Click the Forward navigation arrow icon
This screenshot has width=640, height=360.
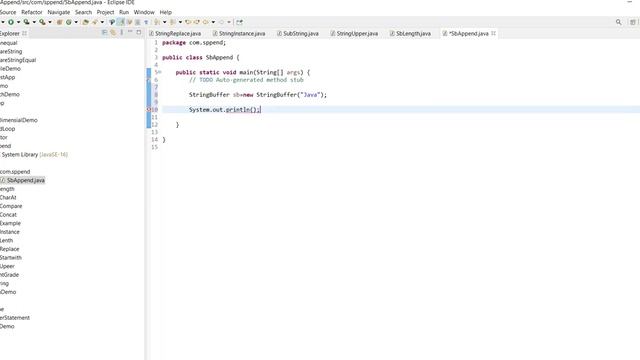coord(222,22)
